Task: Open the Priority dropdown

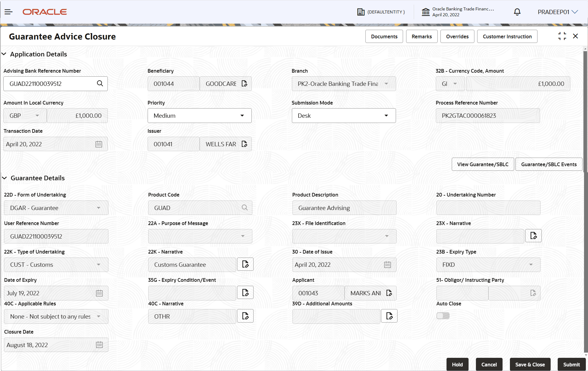Action: point(242,116)
